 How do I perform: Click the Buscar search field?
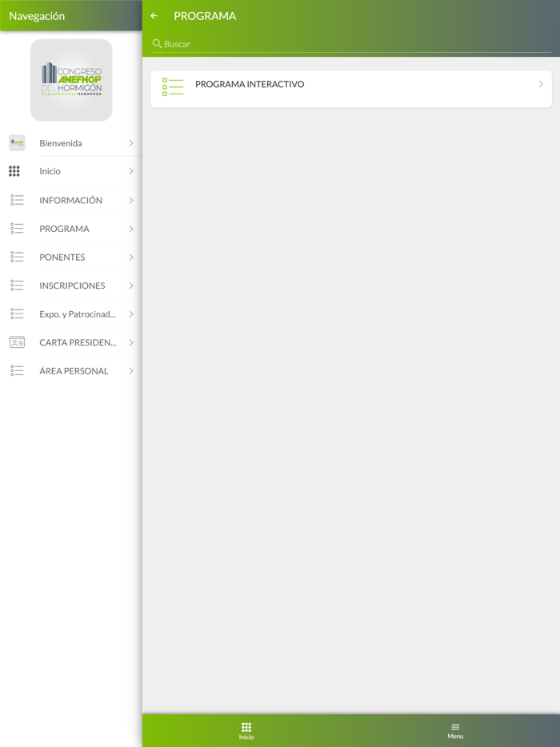click(x=351, y=44)
